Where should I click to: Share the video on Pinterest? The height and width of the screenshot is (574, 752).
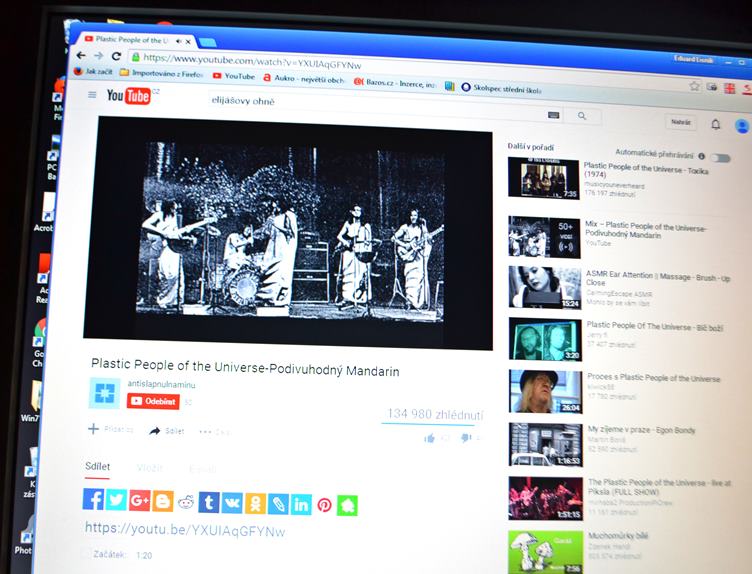point(325,505)
